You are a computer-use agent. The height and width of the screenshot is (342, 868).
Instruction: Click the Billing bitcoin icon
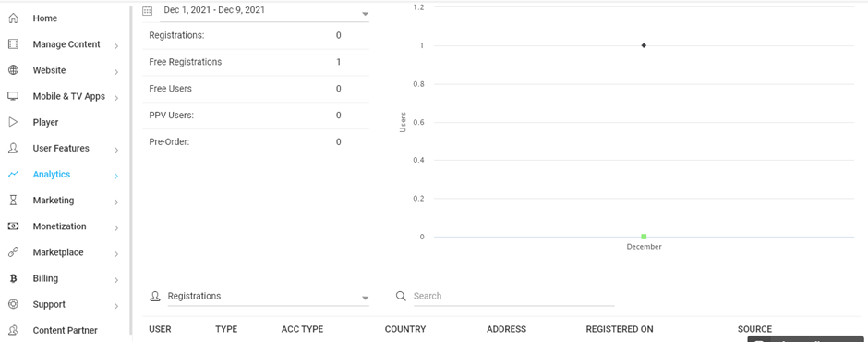click(x=13, y=278)
